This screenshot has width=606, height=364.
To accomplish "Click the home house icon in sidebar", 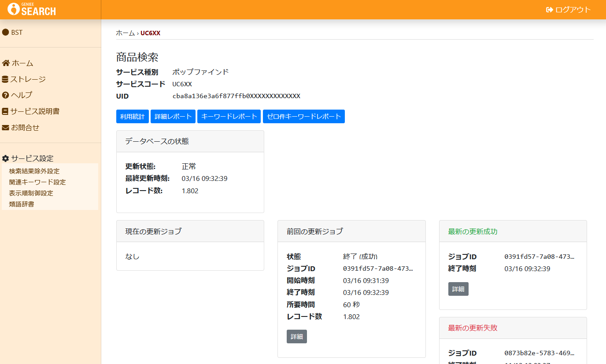I will tap(6, 63).
